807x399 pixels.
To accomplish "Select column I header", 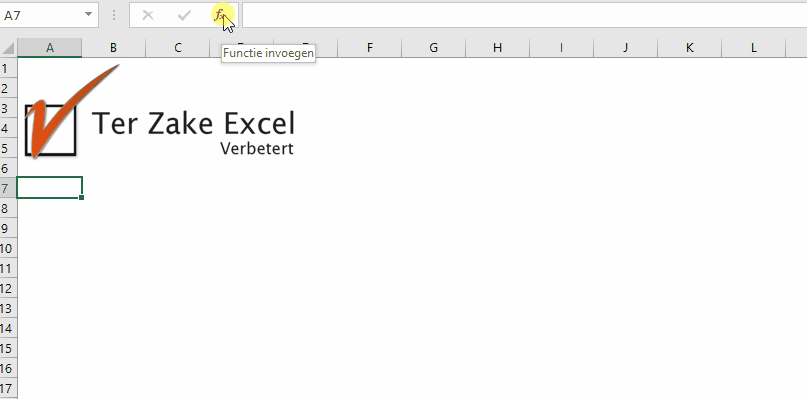I will 561,48.
